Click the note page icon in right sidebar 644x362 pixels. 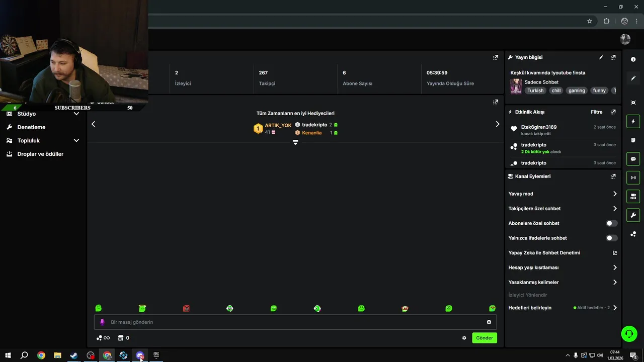pos(633,140)
